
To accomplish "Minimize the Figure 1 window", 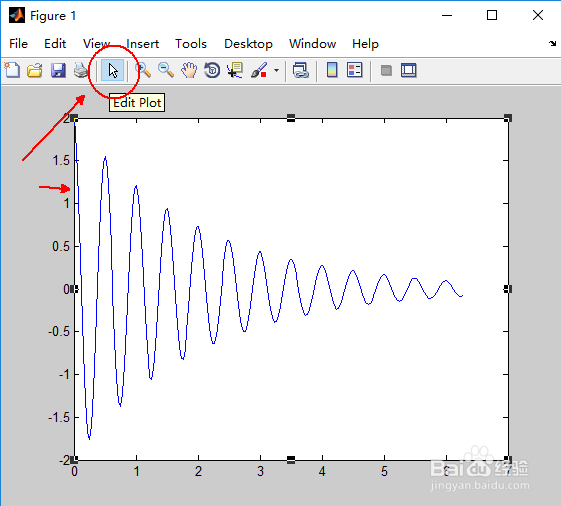I will pos(447,15).
